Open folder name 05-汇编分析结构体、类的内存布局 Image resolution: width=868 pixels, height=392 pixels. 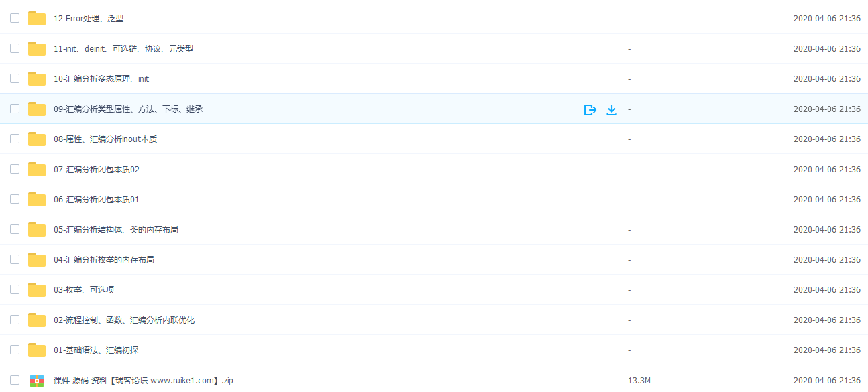click(x=116, y=230)
